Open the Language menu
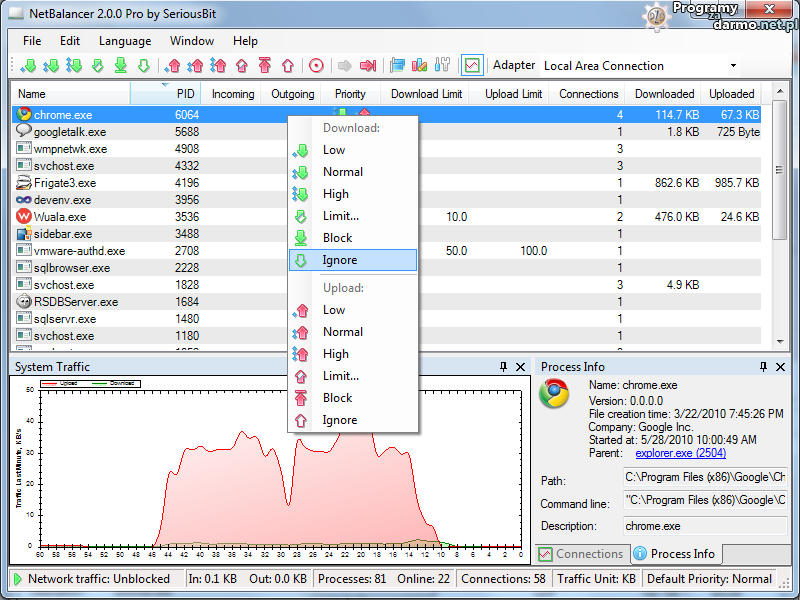Screen dimensions: 800x600 [125, 41]
